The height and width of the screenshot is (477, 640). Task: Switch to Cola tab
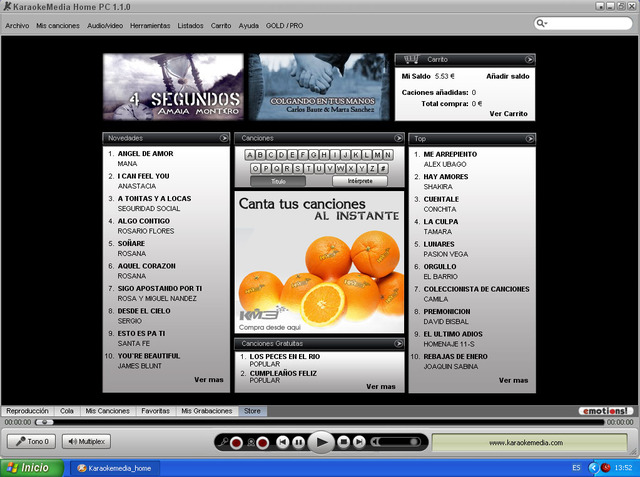tap(67, 411)
